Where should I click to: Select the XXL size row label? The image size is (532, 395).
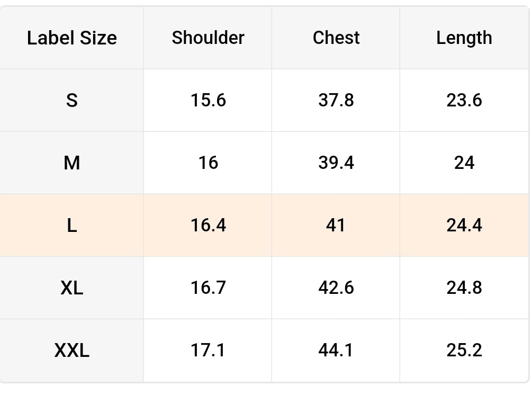(x=72, y=350)
